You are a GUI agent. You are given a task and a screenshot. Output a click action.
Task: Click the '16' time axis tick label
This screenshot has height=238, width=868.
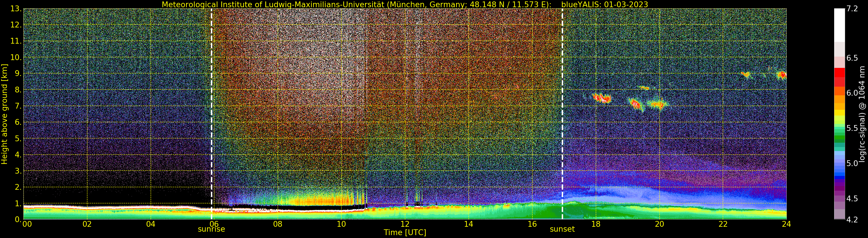[532, 224]
